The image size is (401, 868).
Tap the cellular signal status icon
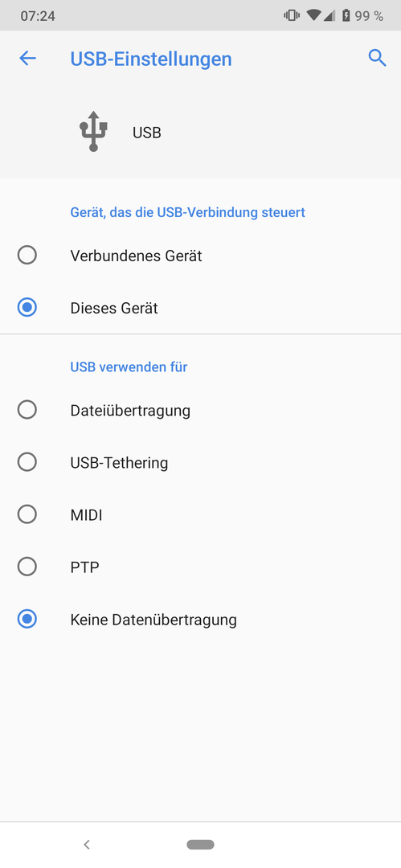(x=329, y=15)
